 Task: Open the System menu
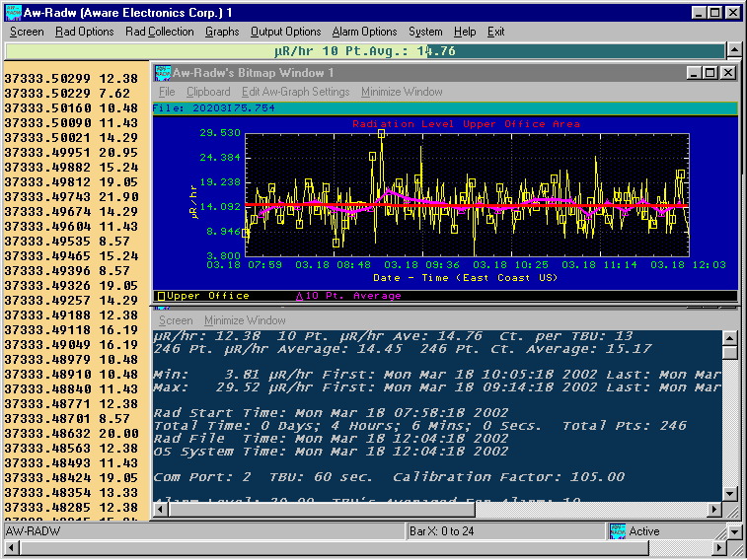(425, 32)
